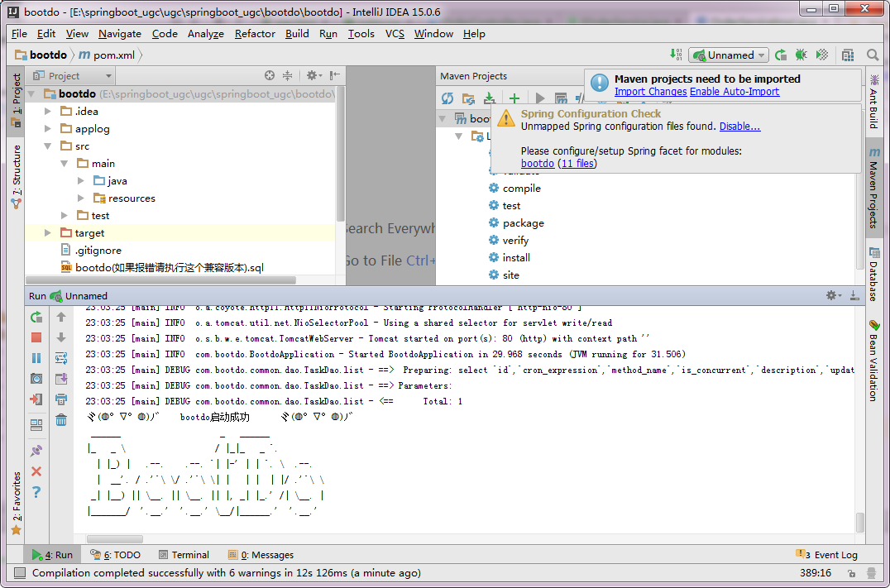Open the 6: TODO tab
Screen dimensions: 890x588
click(x=115, y=555)
